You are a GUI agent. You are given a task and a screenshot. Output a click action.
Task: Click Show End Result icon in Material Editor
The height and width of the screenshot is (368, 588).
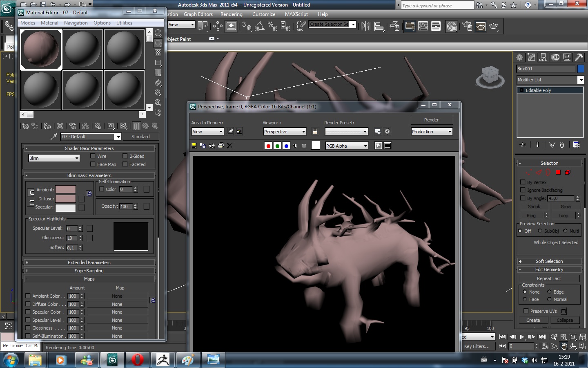coord(137,126)
